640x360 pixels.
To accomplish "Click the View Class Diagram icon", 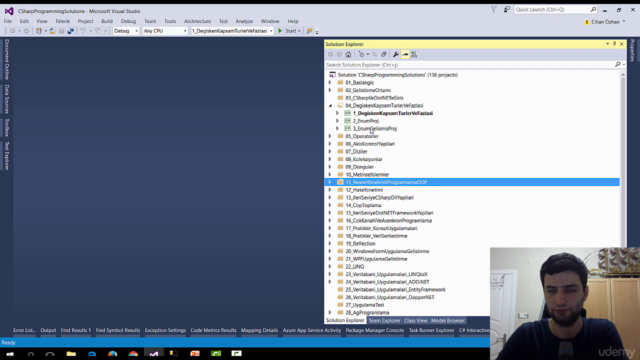I will [x=414, y=54].
